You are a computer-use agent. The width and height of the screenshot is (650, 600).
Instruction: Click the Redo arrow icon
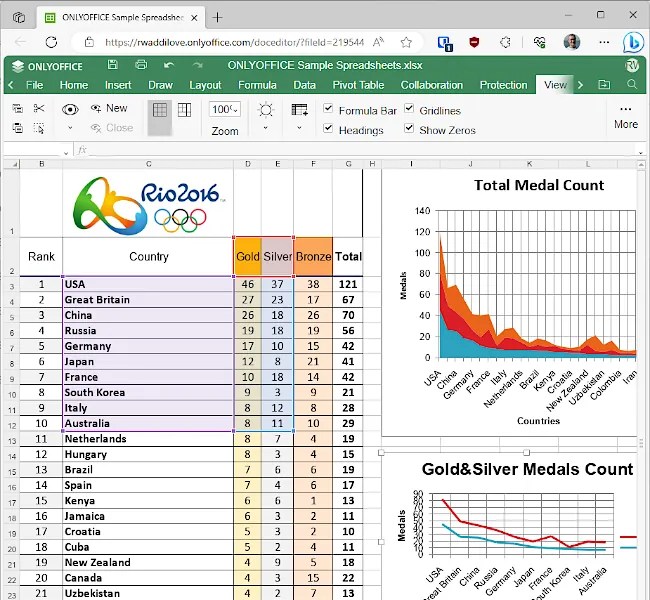click(197, 65)
